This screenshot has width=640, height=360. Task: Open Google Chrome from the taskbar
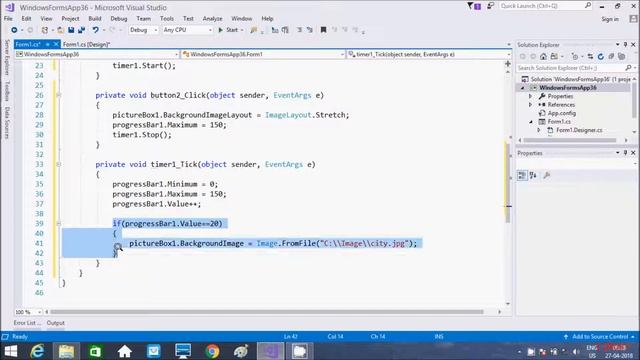[x=212, y=351]
